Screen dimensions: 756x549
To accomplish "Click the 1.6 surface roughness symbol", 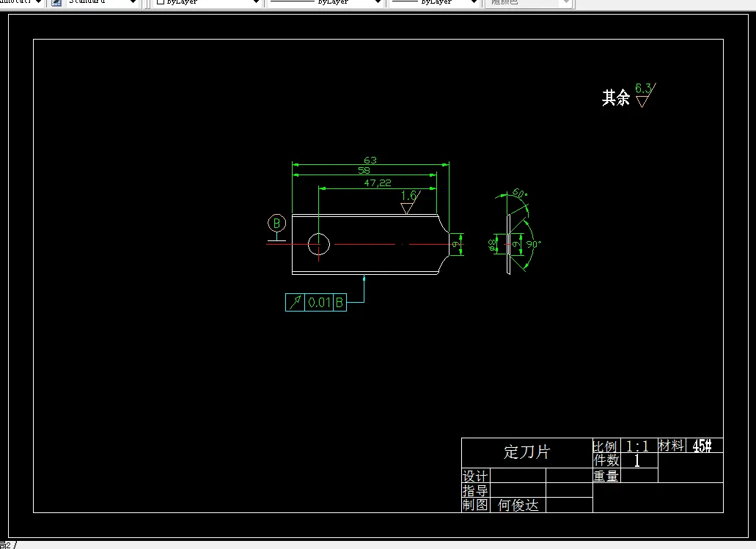I will pos(410,202).
